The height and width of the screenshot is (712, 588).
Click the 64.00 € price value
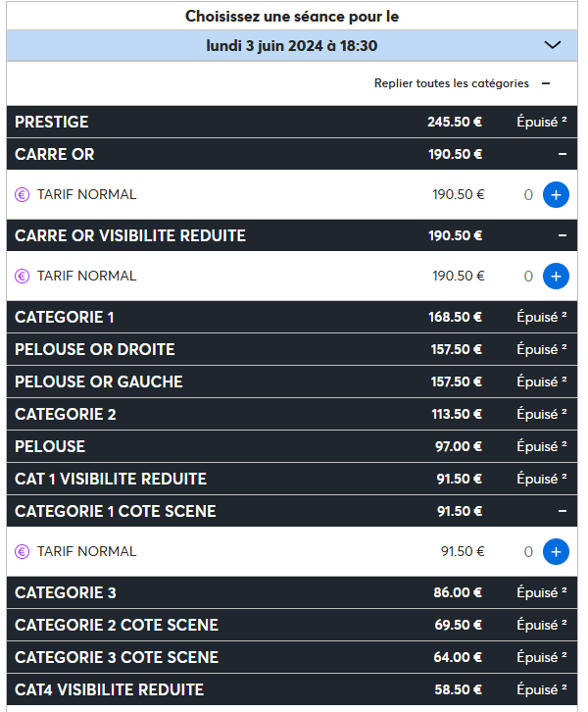(458, 657)
